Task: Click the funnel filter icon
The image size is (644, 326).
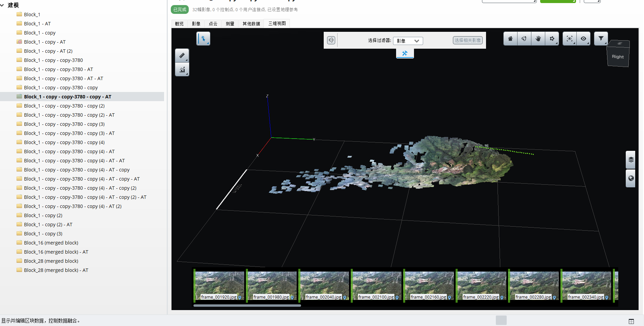Action: (x=601, y=39)
